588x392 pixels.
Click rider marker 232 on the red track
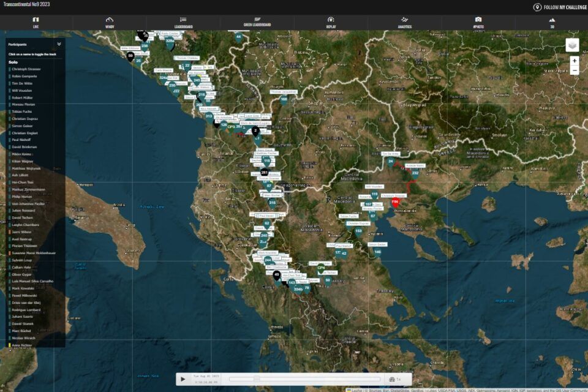coord(415,173)
